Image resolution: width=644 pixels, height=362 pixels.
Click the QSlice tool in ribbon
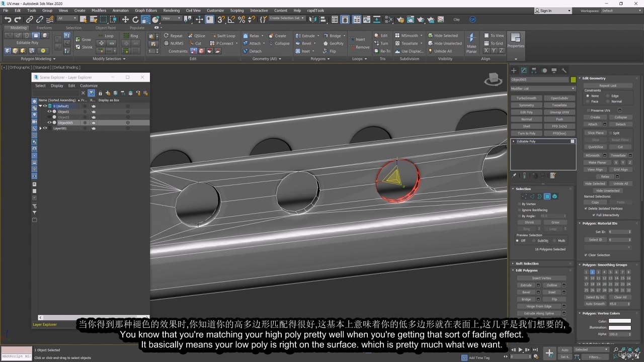(x=196, y=36)
